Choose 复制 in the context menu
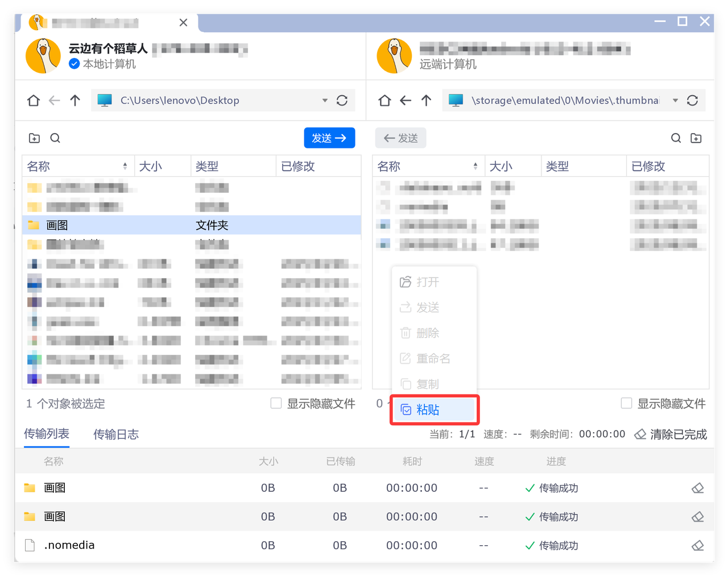 [x=434, y=384]
